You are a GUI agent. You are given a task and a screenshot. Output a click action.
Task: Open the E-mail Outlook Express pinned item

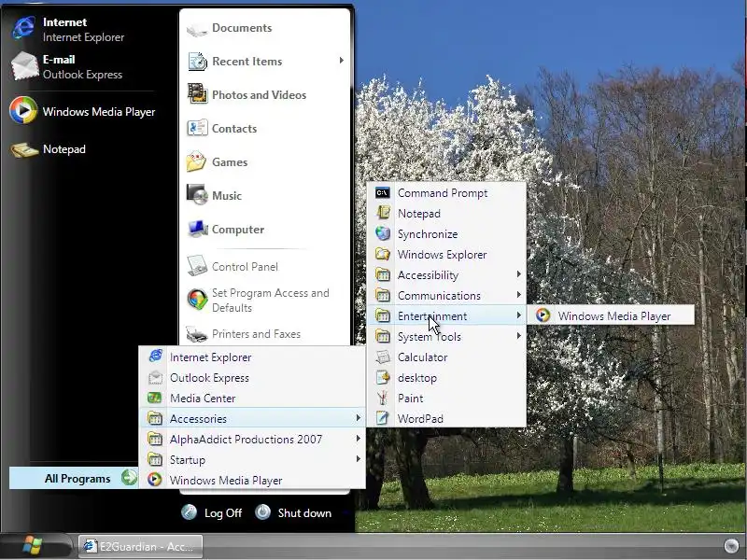click(x=67, y=66)
